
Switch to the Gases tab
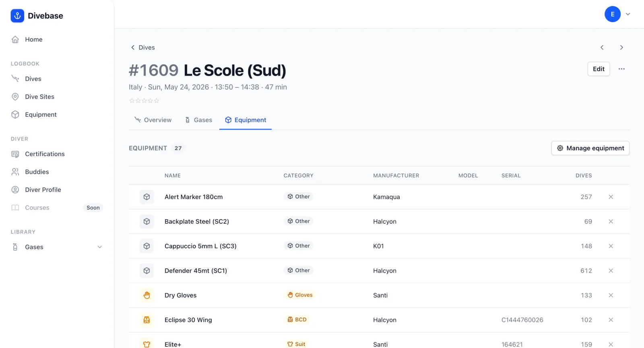(x=198, y=120)
